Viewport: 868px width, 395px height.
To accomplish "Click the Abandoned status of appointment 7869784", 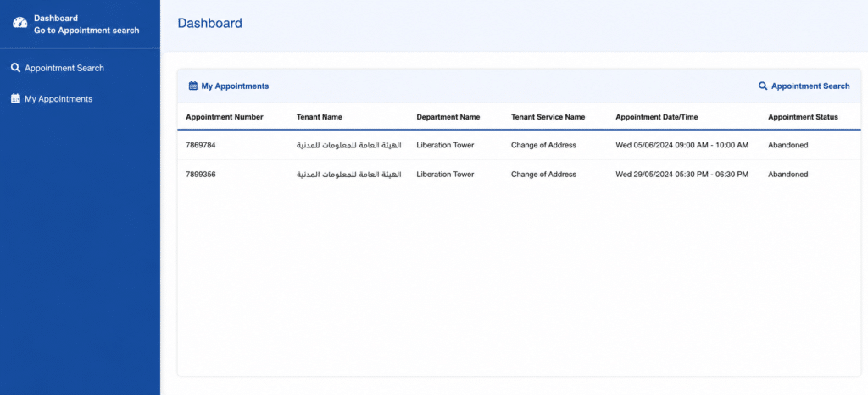I will [x=788, y=145].
